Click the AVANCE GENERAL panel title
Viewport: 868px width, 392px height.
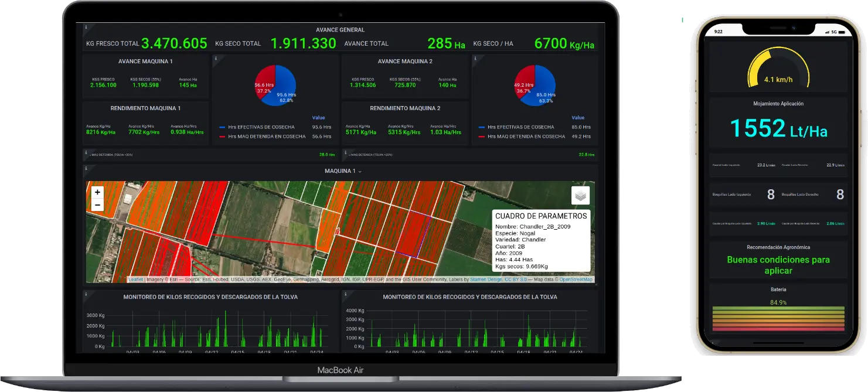click(340, 30)
